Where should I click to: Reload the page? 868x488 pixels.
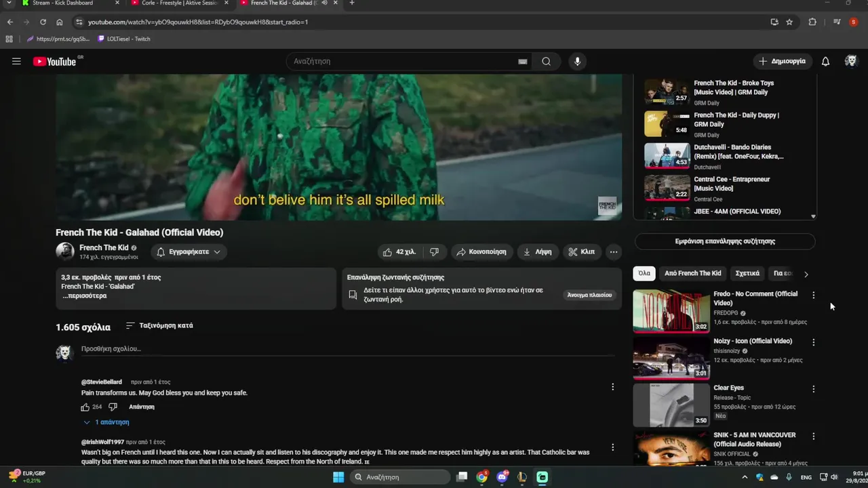(43, 22)
